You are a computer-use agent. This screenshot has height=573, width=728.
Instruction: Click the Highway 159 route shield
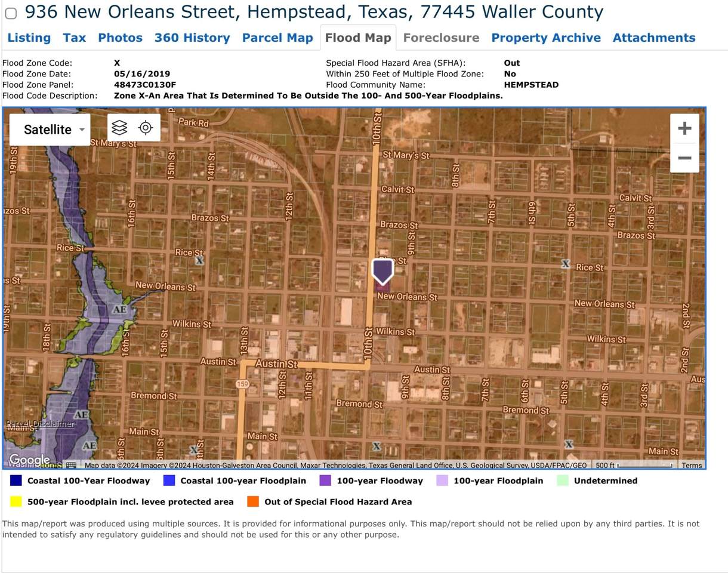click(242, 384)
